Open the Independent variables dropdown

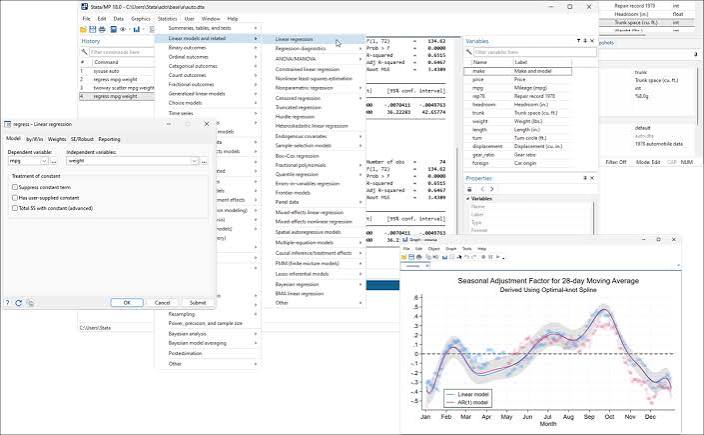point(194,161)
